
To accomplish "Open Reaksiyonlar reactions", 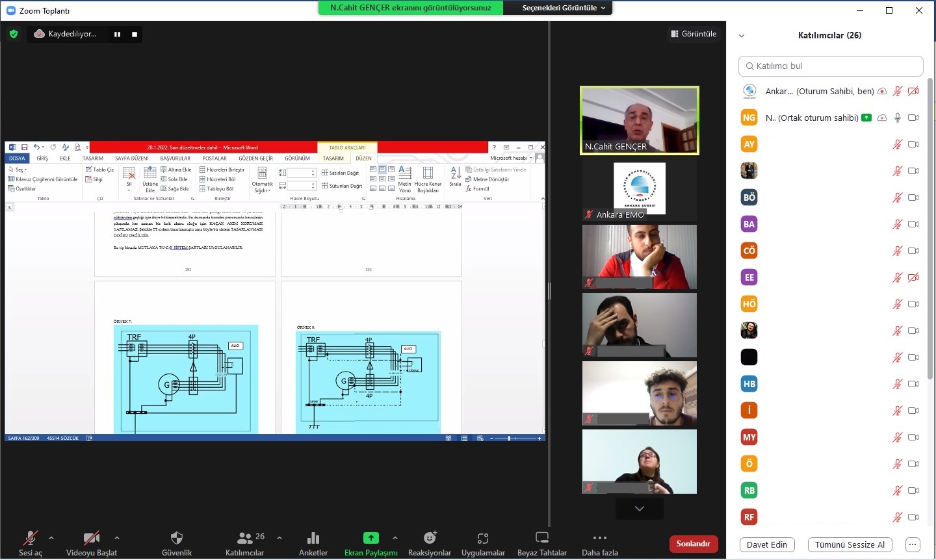I will click(x=430, y=543).
